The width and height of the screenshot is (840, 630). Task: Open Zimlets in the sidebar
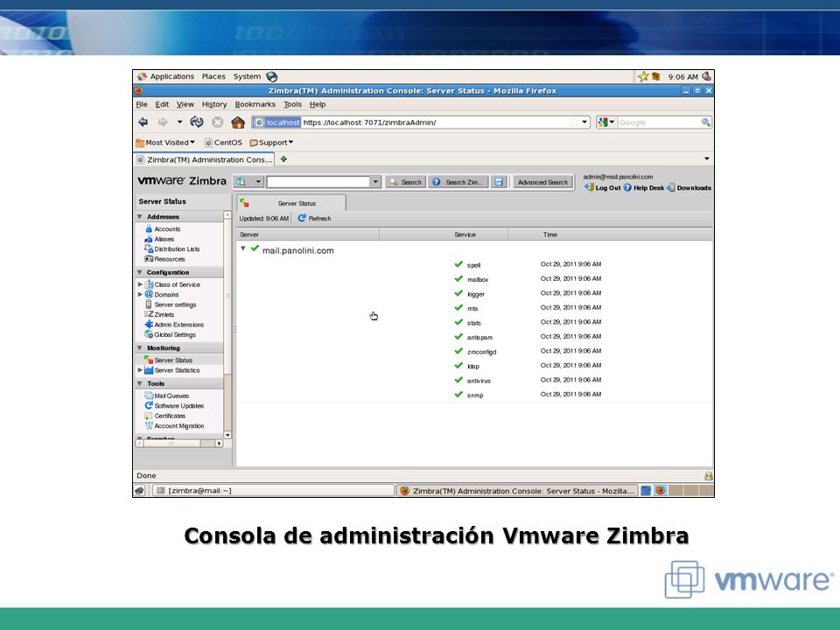coord(164,314)
